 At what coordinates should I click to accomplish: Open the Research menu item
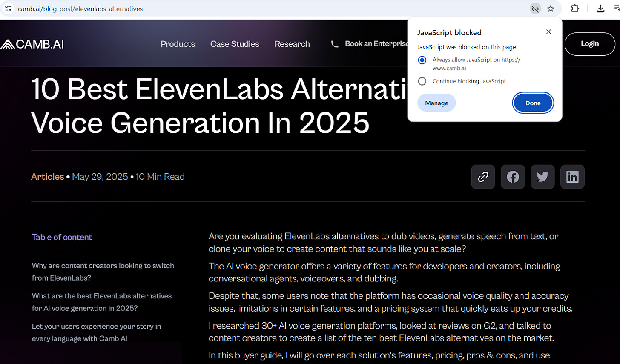pyautogui.click(x=292, y=44)
